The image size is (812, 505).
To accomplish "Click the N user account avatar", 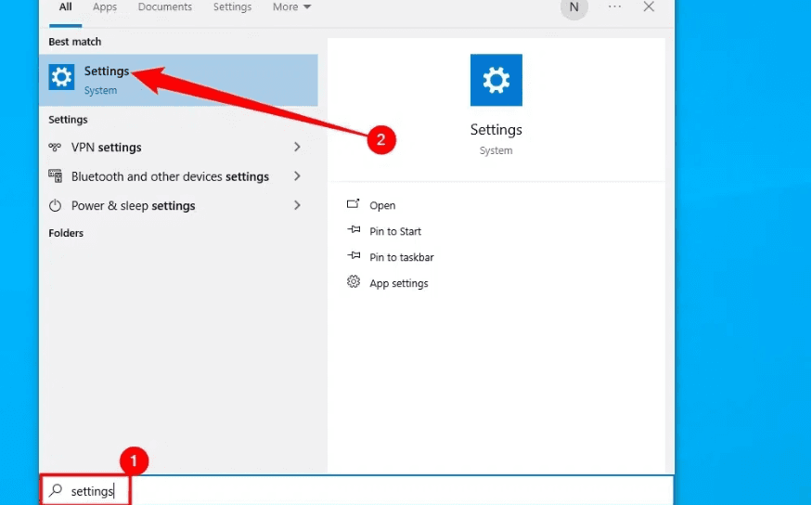I will tap(574, 7).
